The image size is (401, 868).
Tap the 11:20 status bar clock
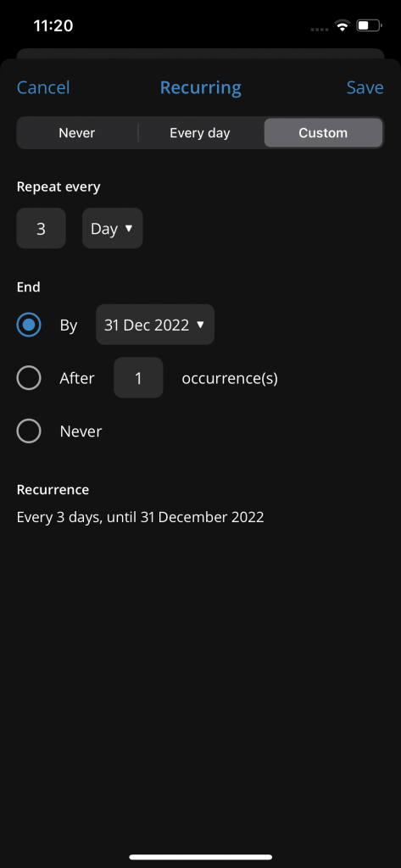tap(53, 25)
